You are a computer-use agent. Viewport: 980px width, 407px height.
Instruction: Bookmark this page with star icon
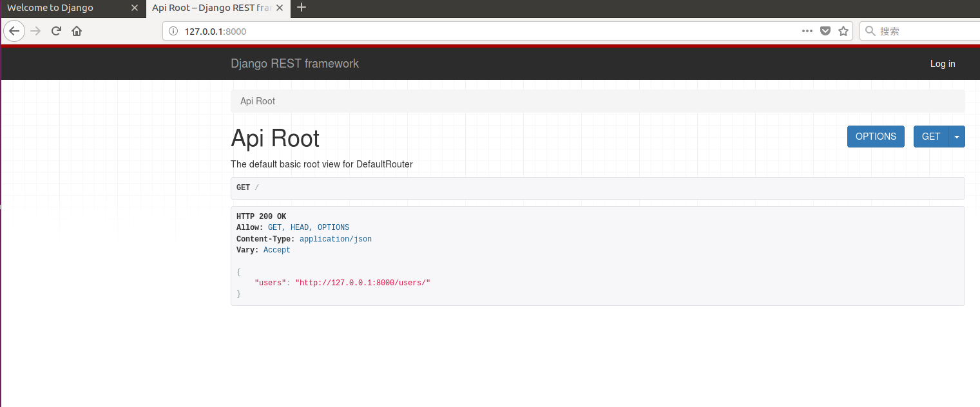click(x=843, y=31)
